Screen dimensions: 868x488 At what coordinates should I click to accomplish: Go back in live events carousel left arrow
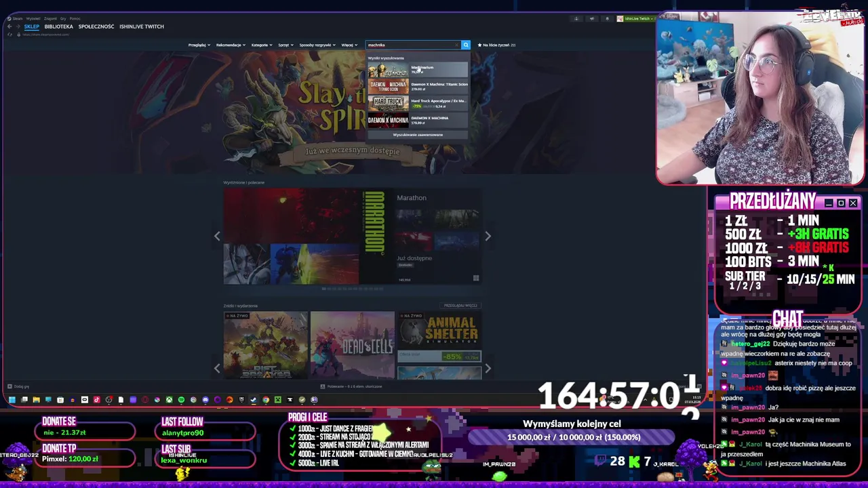pos(217,368)
